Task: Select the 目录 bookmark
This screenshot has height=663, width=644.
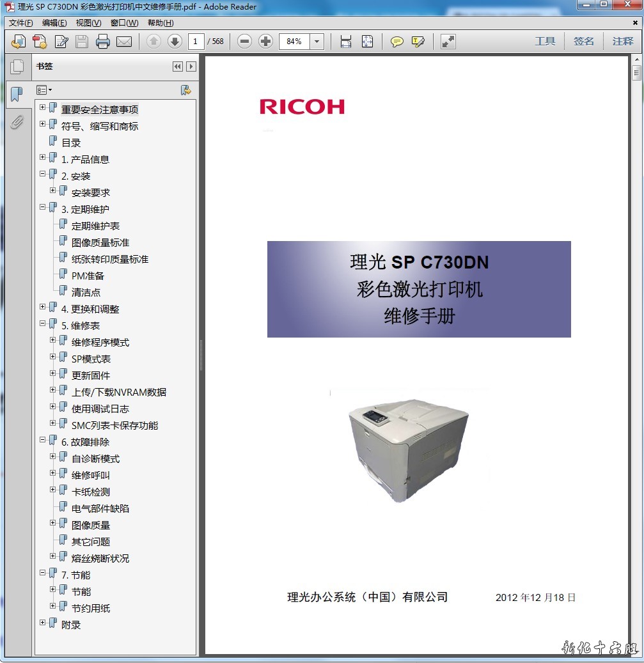Action: [x=71, y=143]
